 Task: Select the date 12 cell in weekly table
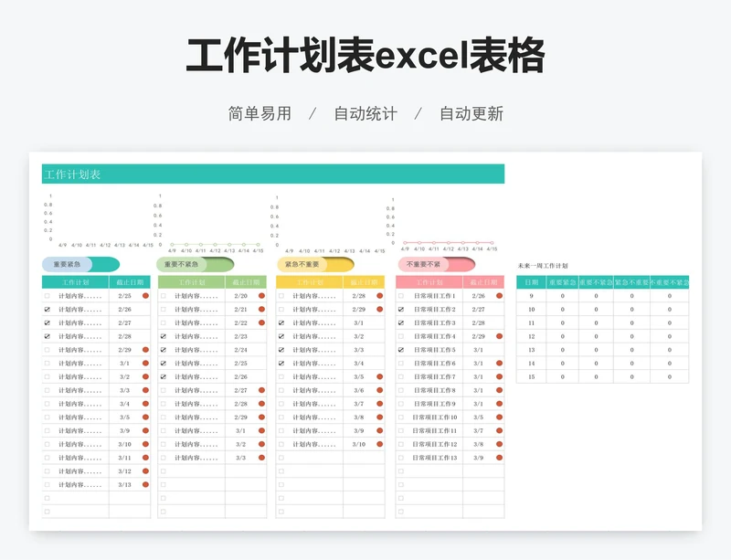(531, 336)
